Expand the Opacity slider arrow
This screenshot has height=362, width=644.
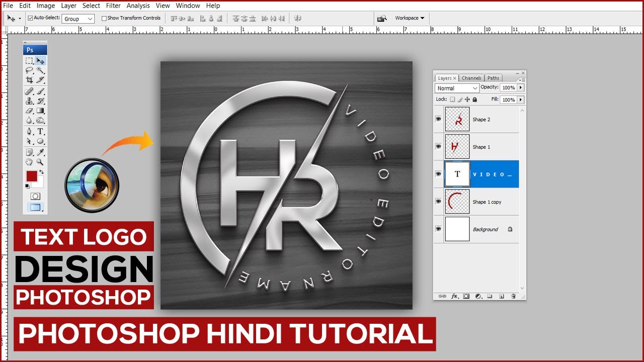521,87
